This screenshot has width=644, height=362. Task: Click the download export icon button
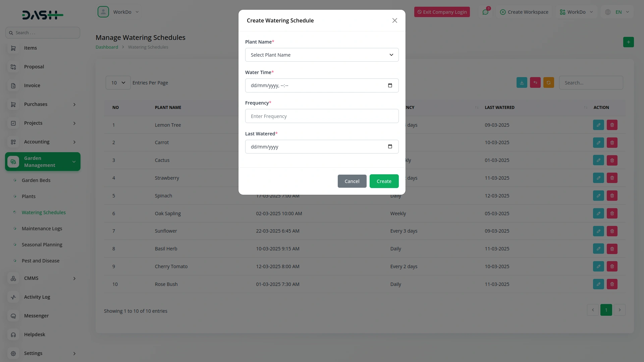(522, 83)
